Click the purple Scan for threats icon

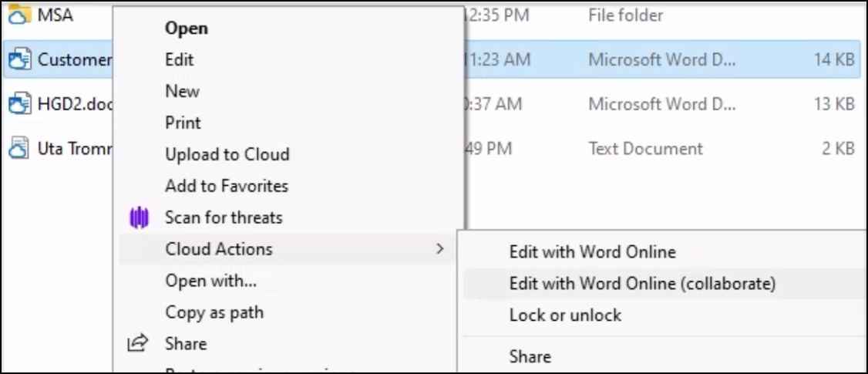(139, 217)
